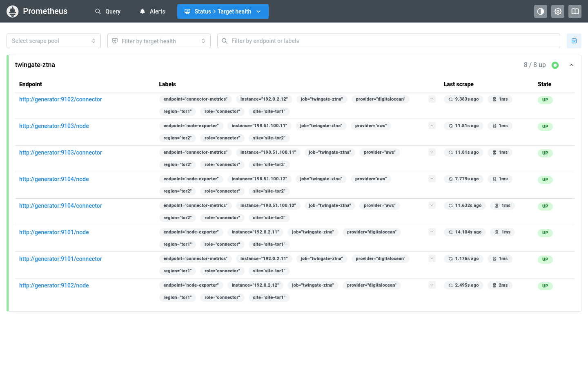Viewport: 588px width, 368px height.
Task: Click the 14.104s ago last scrape badge
Action: 465,232
